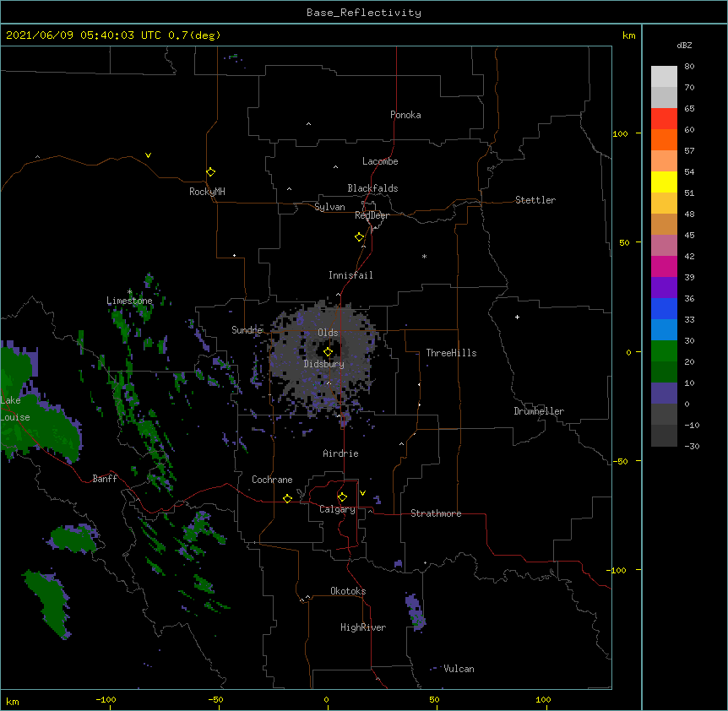Click the Blackfalds city label
This screenshot has height=711, width=728.
tap(372, 188)
